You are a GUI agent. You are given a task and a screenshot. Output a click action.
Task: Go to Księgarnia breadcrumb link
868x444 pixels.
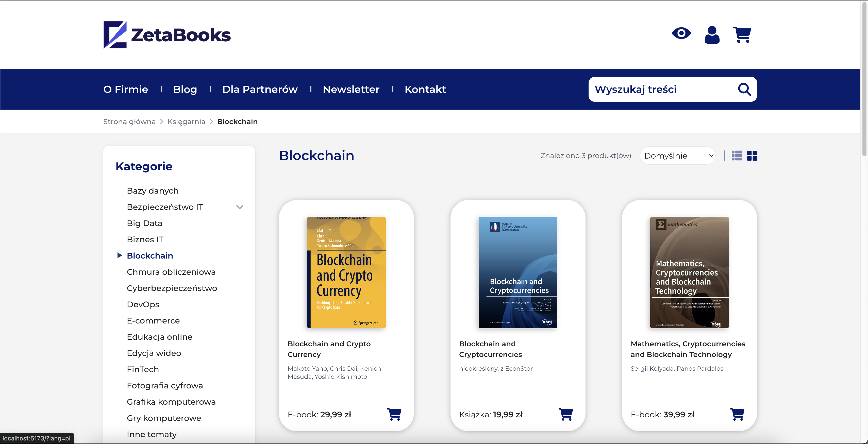[x=186, y=122]
